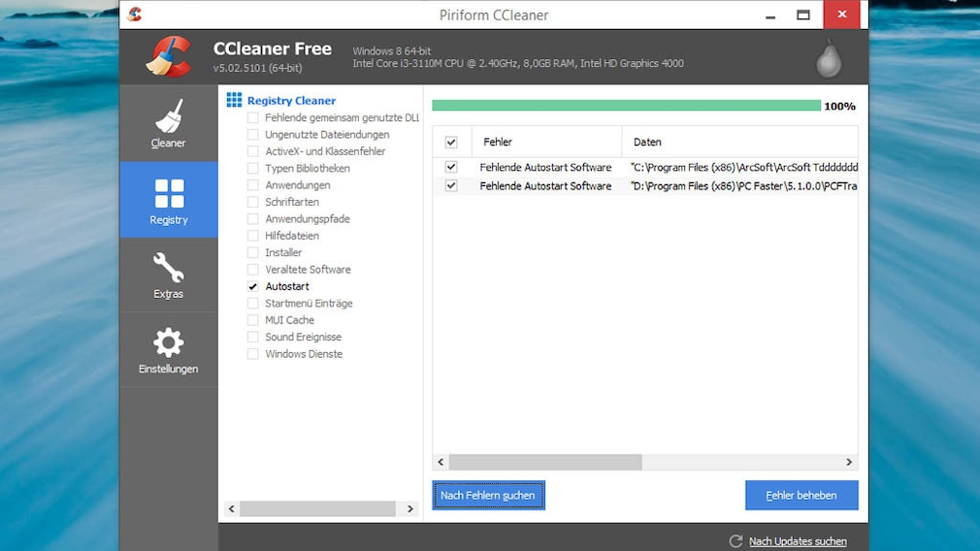
Task: Click the CCleaner logo in header
Action: (x=169, y=56)
